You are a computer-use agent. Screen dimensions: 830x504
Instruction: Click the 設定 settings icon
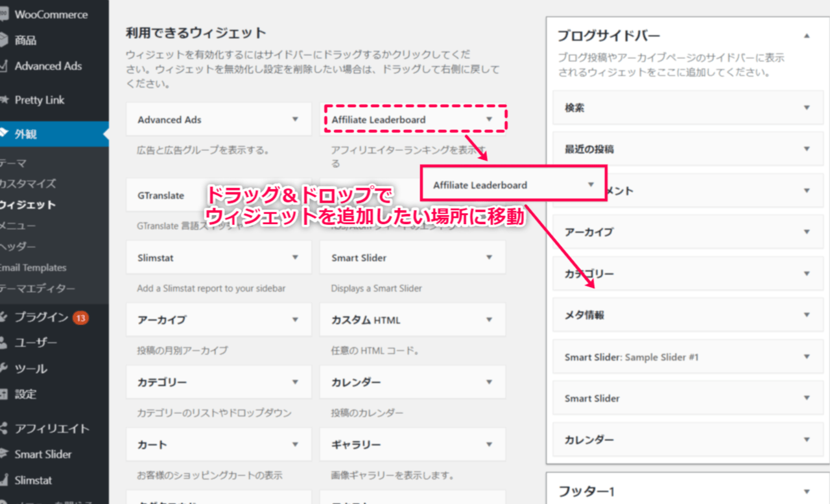pyautogui.click(x=4, y=394)
